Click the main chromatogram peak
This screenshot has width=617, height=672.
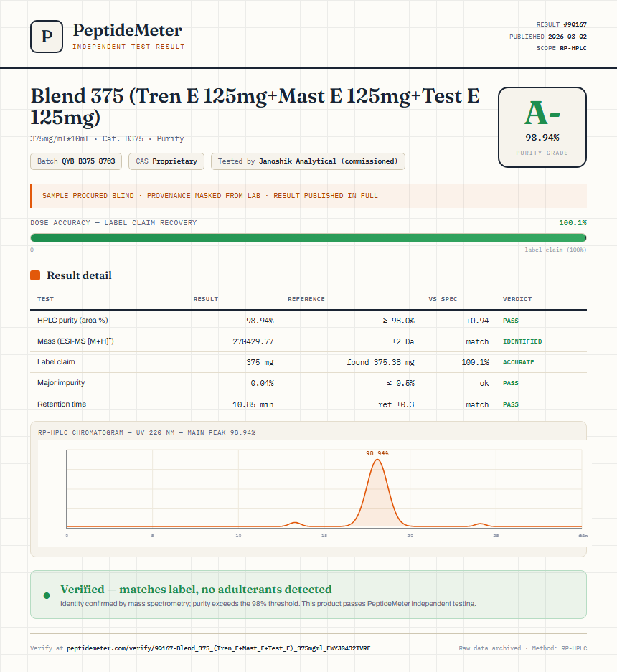click(377, 493)
